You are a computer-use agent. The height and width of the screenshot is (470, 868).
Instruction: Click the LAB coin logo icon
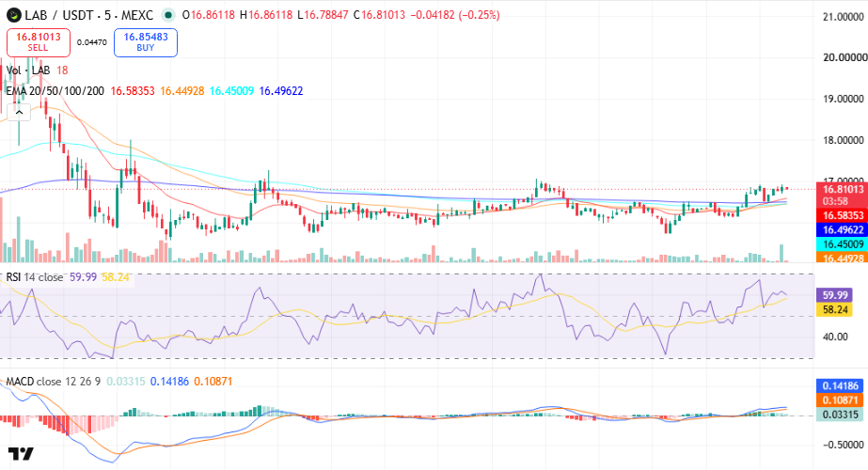tap(13, 15)
